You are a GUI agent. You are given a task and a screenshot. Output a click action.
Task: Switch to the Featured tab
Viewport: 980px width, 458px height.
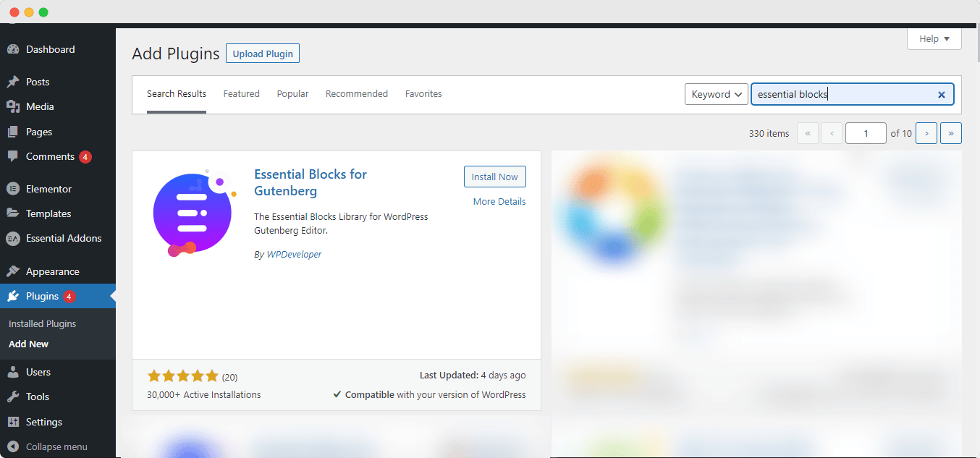241,94
